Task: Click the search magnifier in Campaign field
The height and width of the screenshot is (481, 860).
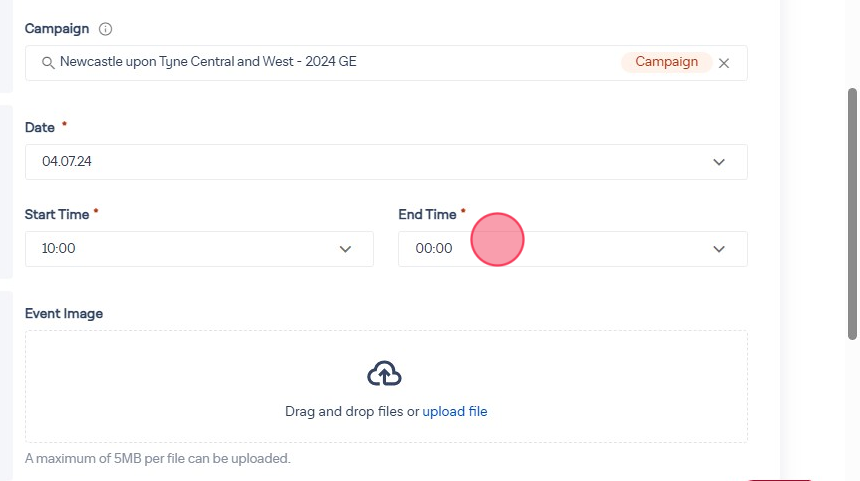Action: (x=48, y=63)
